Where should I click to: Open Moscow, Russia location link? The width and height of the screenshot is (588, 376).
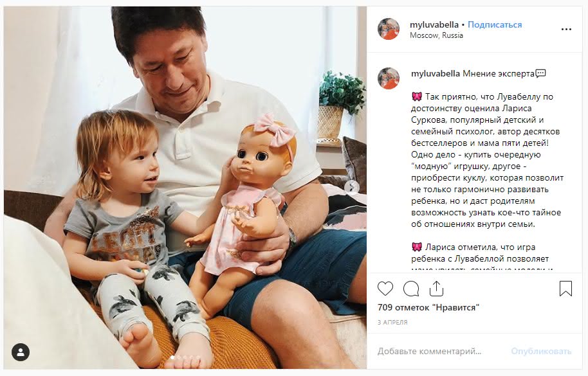pyautogui.click(x=437, y=35)
